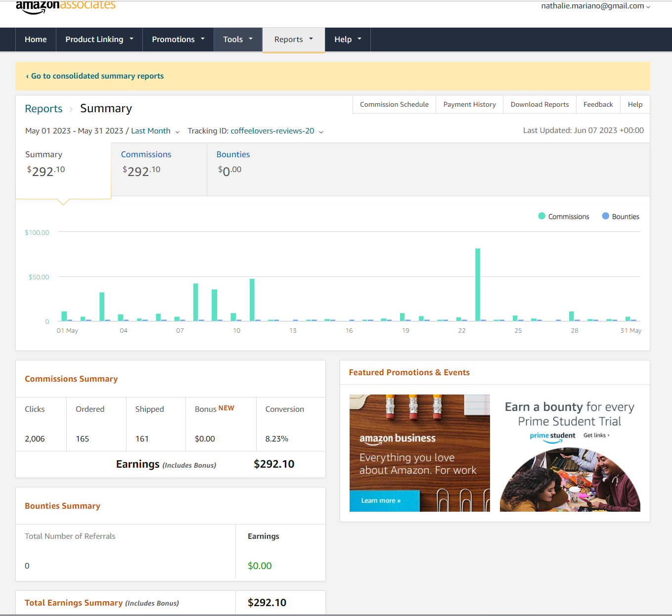Screen dimensions: 672x616
Task: Go to consolidated summary reports link
Action: [95, 76]
